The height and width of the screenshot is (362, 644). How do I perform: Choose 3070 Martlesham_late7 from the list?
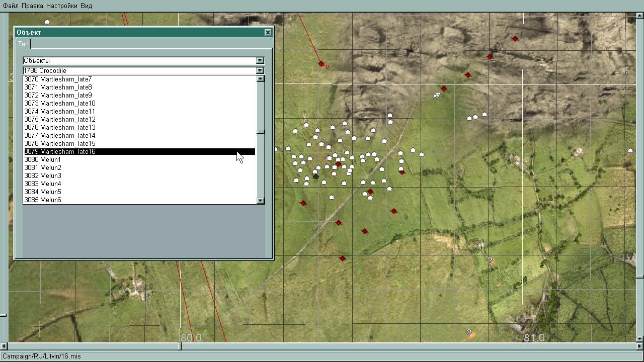click(x=58, y=79)
